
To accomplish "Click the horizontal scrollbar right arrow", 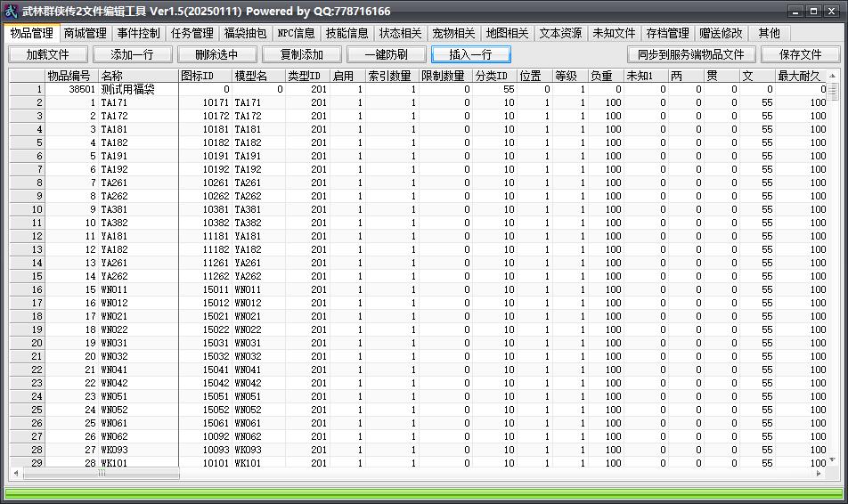I will click(819, 473).
